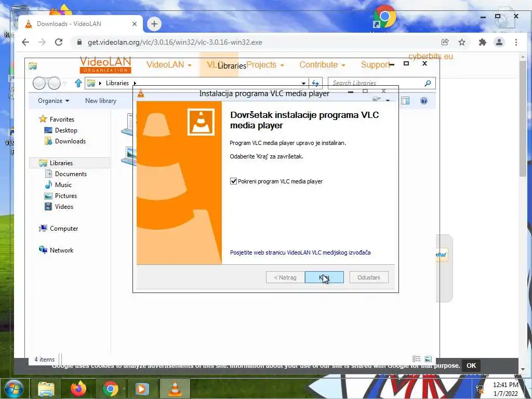Click the Kraj button to finish installation
The image size is (532, 399).
(x=324, y=277)
